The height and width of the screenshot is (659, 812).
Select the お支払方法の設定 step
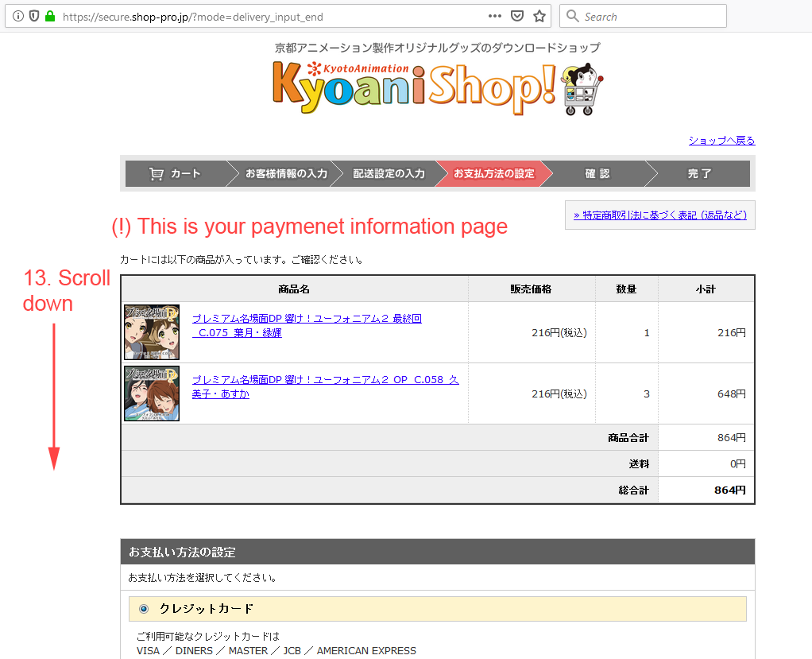pyautogui.click(x=493, y=173)
